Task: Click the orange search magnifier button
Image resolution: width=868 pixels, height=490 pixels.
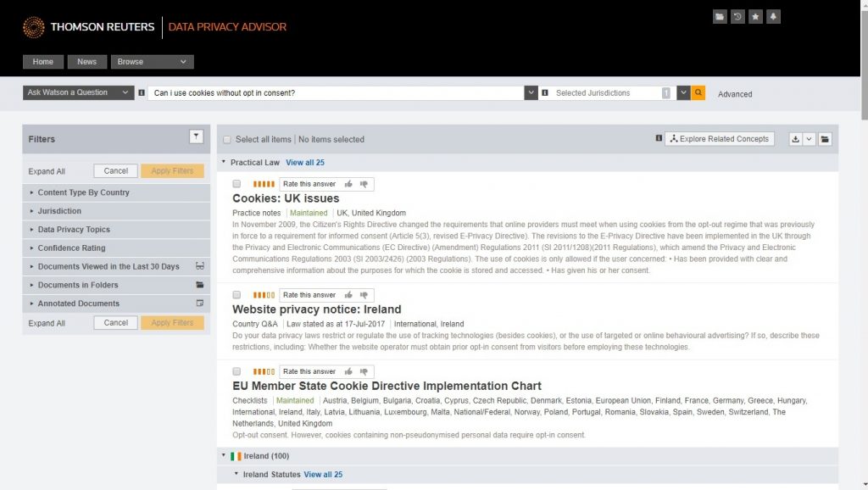Action: [x=698, y=93]
